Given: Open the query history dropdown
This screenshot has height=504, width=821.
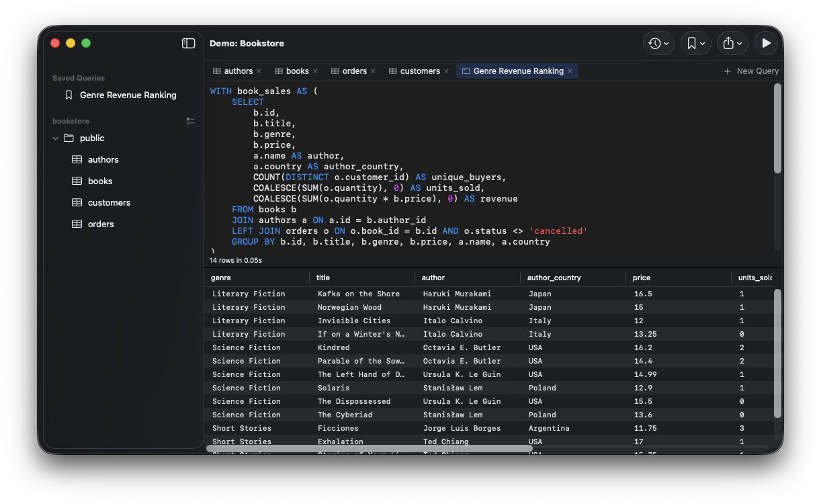Looking at the screenshot, I should coord(658,43).
